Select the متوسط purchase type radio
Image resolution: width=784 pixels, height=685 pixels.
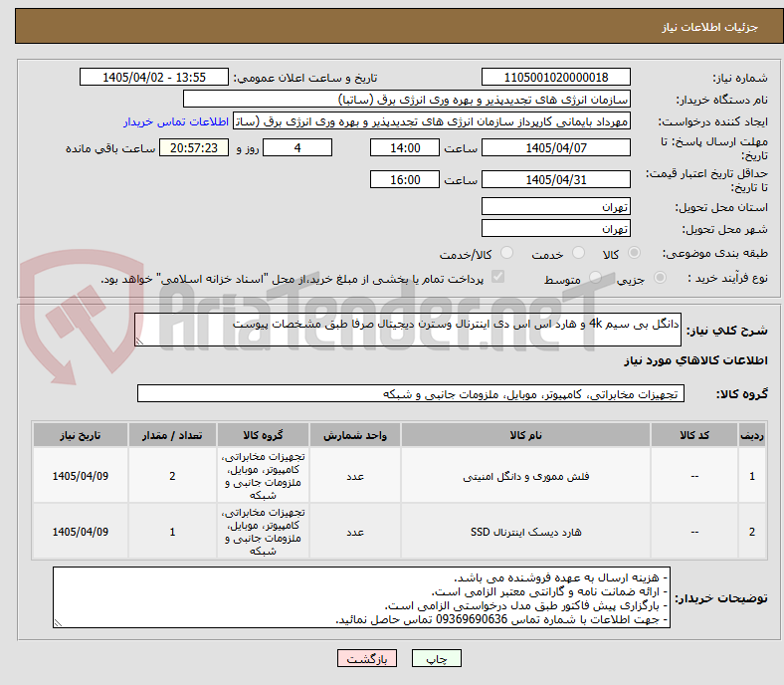tap(595, 277)
